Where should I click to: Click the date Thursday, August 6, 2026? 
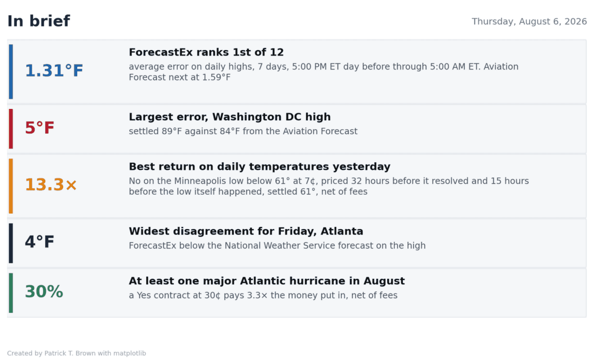[529, 22]
